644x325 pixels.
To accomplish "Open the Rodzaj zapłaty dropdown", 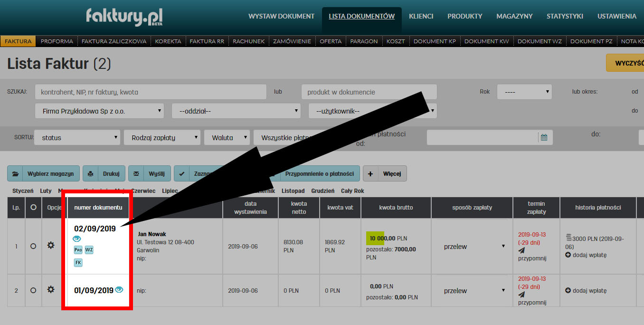I will point(162,138).
